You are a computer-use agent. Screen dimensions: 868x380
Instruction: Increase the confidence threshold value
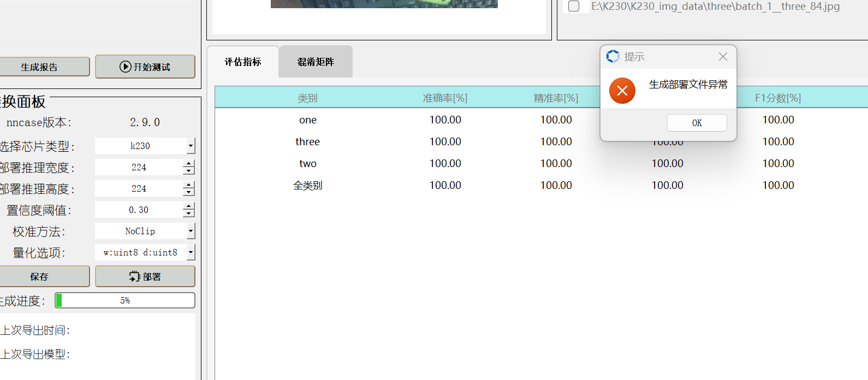pos(189,206)
